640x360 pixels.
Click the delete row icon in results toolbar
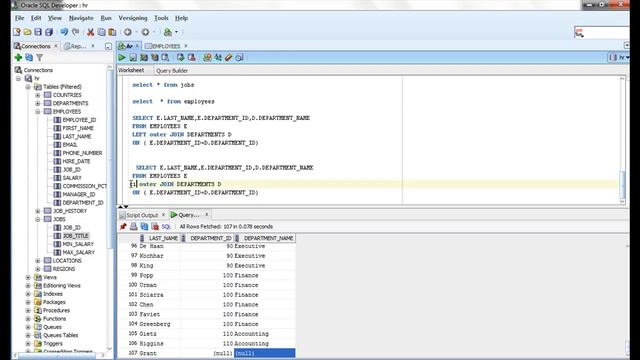155,226
